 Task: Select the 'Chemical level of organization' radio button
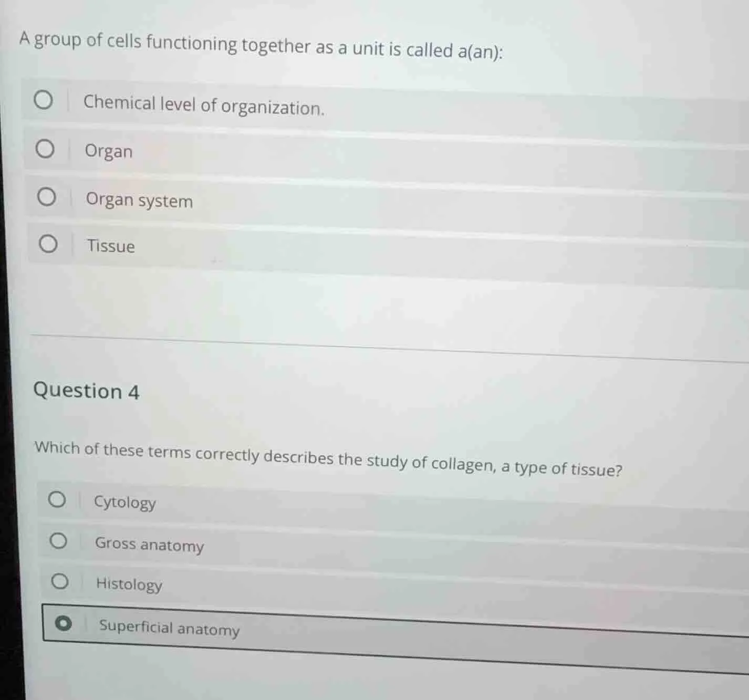click(43, 99)
